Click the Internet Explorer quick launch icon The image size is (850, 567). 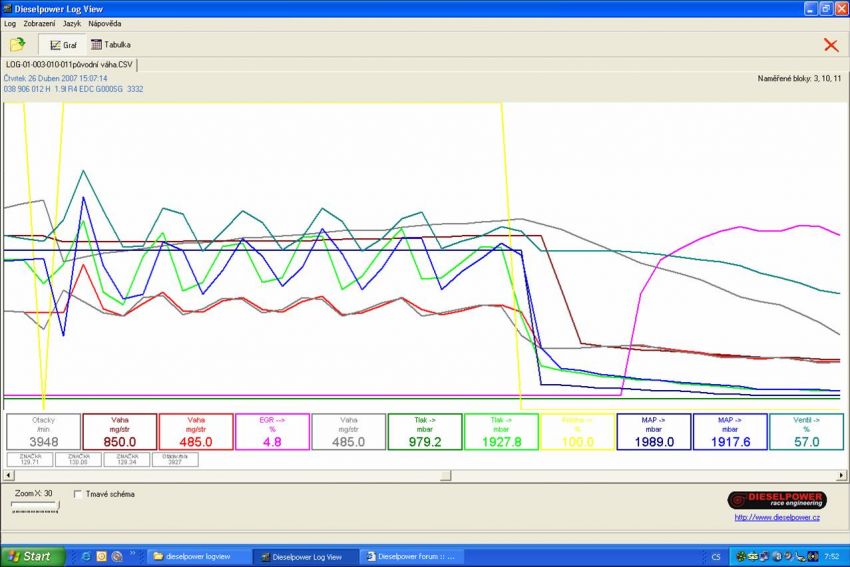point(87,556)
